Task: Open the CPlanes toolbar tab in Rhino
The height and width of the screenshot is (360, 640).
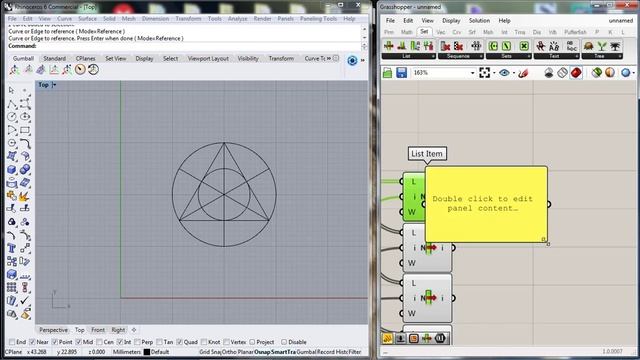Action: pyautogui.click(x=85, y=58)
